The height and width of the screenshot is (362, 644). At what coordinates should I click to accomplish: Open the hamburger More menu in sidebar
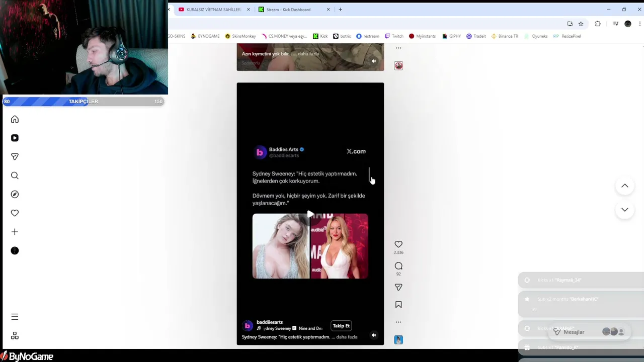(15, 317)
